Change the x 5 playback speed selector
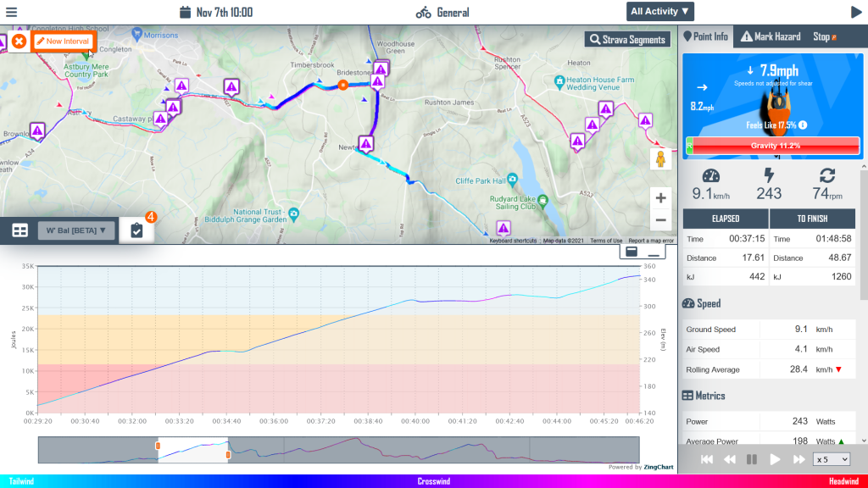Viewport: 868px width, 488px height. coord(832,459)
